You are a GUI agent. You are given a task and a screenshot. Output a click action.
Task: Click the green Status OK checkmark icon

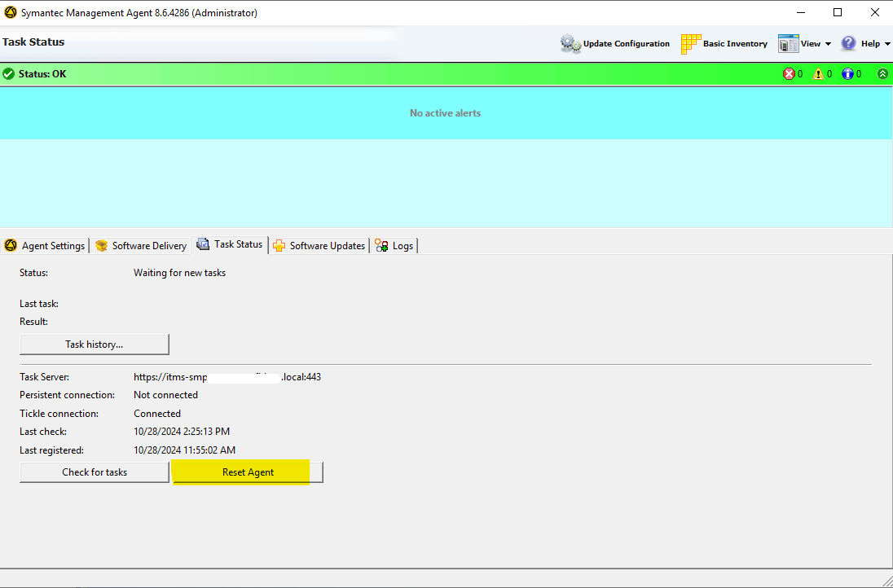click(8, 74)
